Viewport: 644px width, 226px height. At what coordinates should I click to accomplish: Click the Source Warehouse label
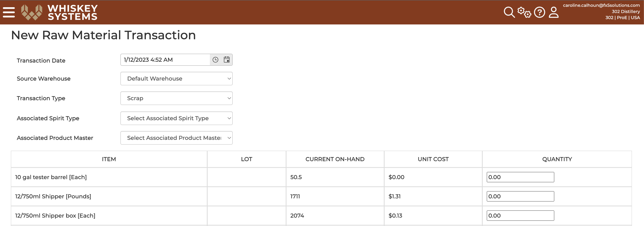click(x=44, y=79)
